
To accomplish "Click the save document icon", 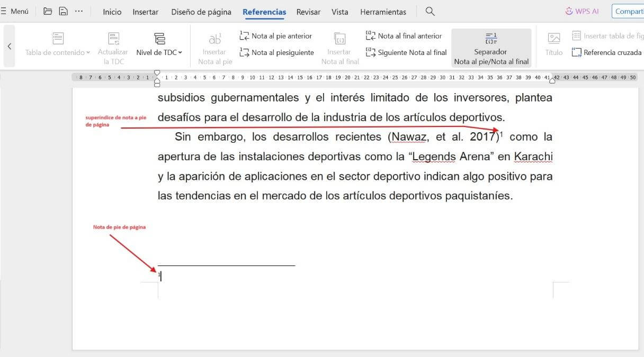I will pos(64,10).
